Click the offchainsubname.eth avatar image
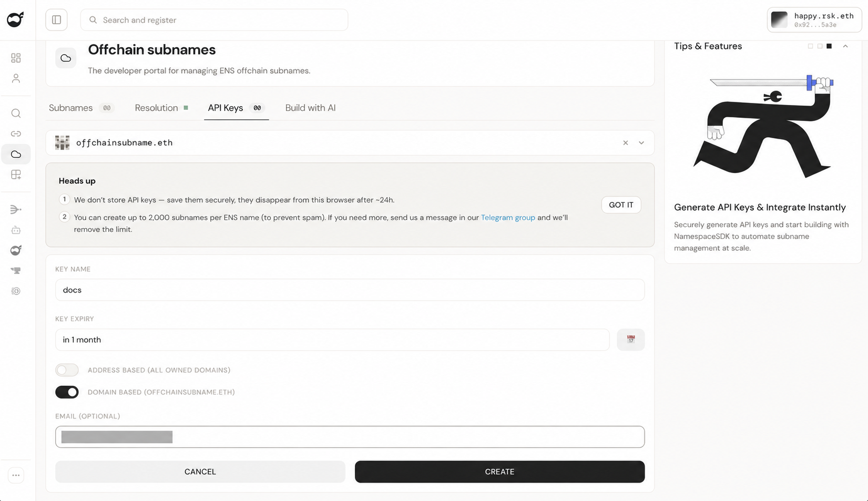 tap(62, 143)
